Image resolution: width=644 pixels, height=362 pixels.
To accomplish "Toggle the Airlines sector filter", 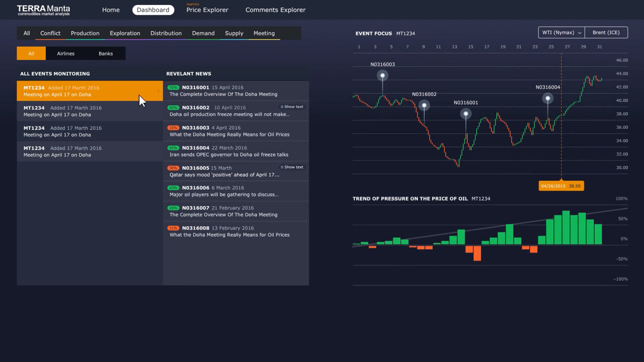I will [x=66, y=53].
